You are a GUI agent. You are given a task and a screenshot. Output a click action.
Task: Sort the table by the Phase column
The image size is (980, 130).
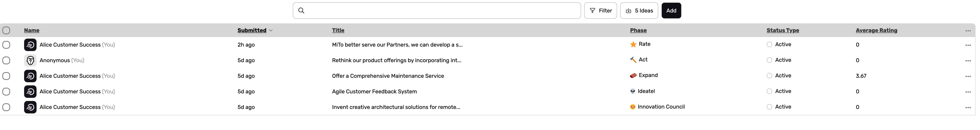click(x=638, y=30)
